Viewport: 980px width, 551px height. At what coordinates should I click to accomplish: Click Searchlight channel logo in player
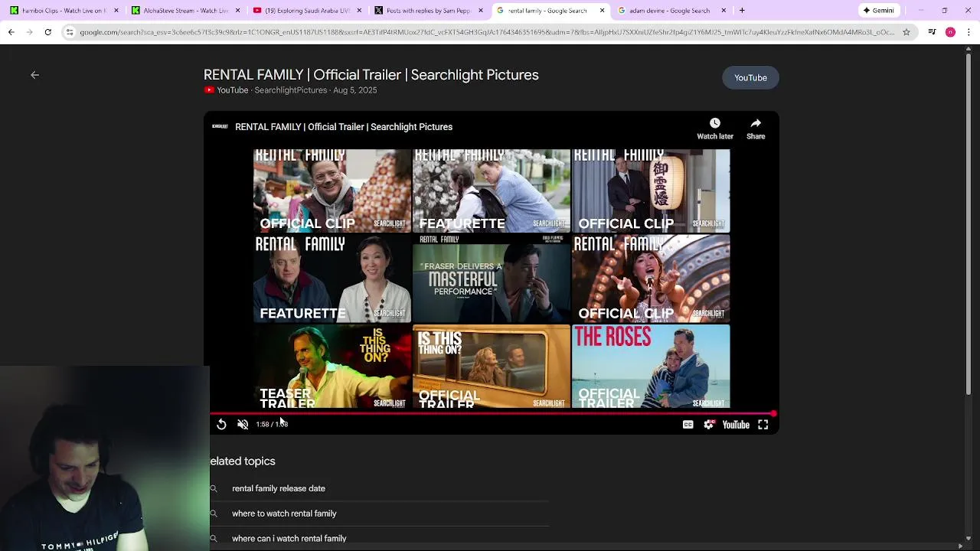[220, 126]
